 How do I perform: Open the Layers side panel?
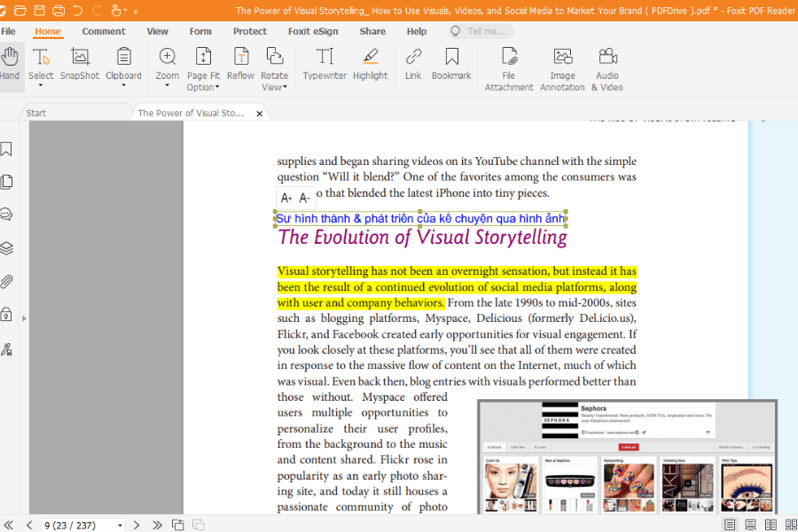point(6,248)
